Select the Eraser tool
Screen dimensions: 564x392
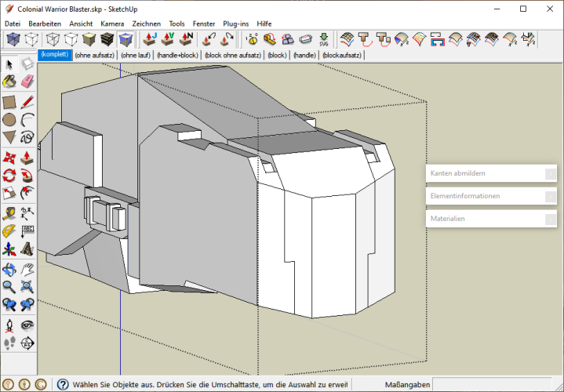[x=27, y=82]
